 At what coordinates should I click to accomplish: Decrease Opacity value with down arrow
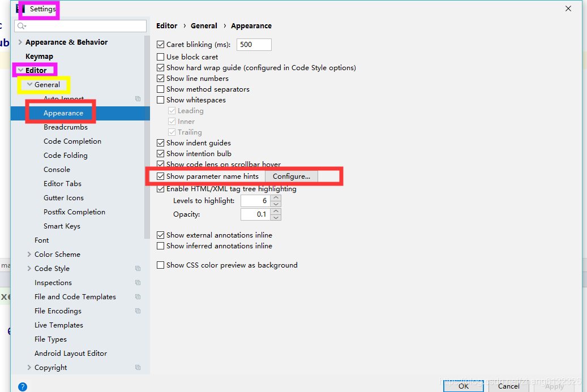click(276, 217)
